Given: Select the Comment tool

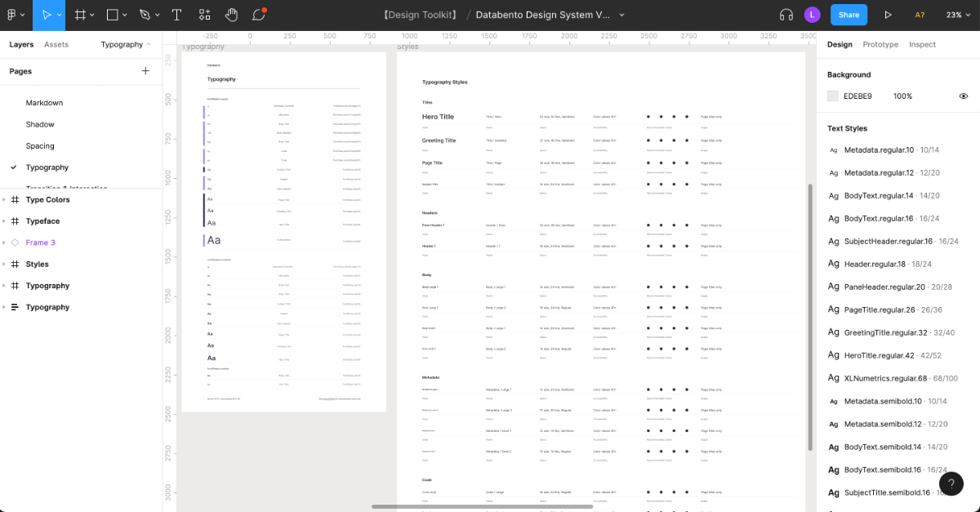Looking at the screenshot, I should coord(259,15).
